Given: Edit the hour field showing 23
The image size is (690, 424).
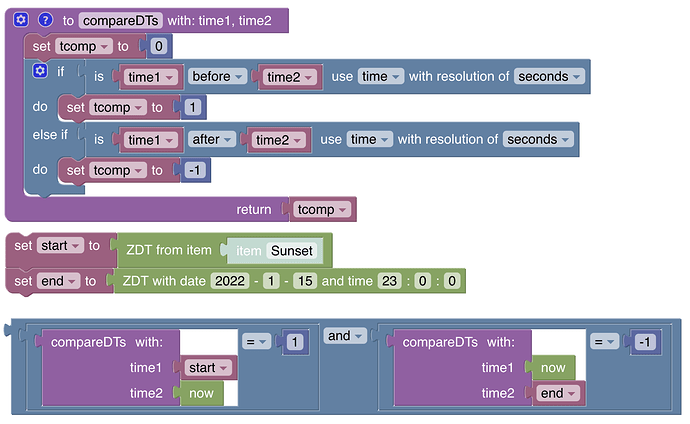Looking at the screenshot, I should tap(390, 281).
